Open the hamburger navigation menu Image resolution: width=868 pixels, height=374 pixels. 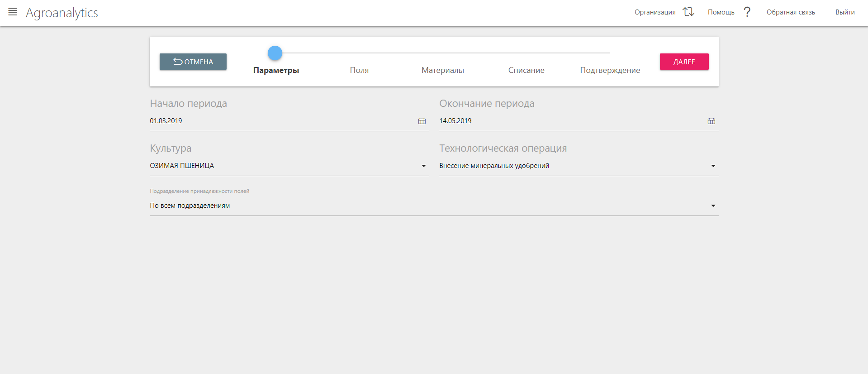tap(13, 12)
